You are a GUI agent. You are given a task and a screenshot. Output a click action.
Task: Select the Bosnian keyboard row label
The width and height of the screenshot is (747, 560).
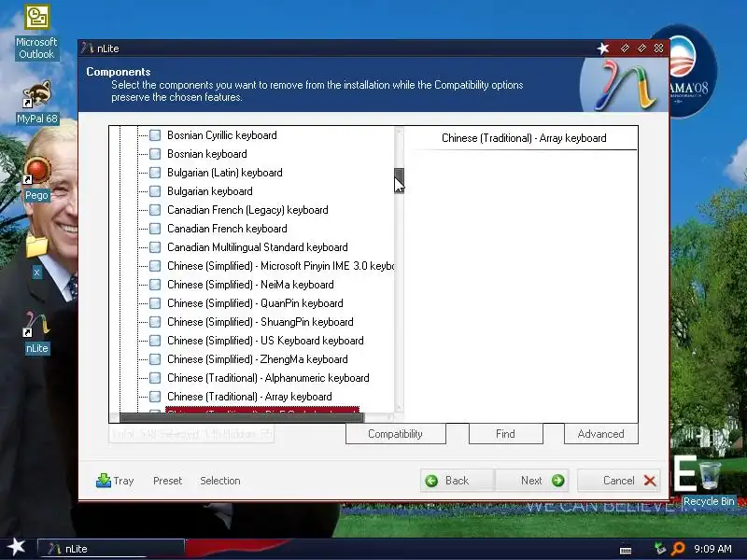coord(207,154)
